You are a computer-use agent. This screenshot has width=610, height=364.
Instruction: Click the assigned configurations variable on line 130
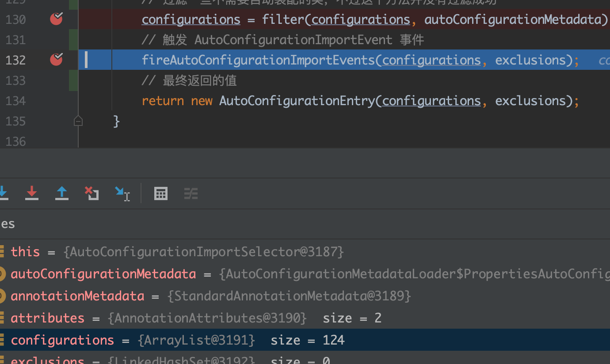191,19
